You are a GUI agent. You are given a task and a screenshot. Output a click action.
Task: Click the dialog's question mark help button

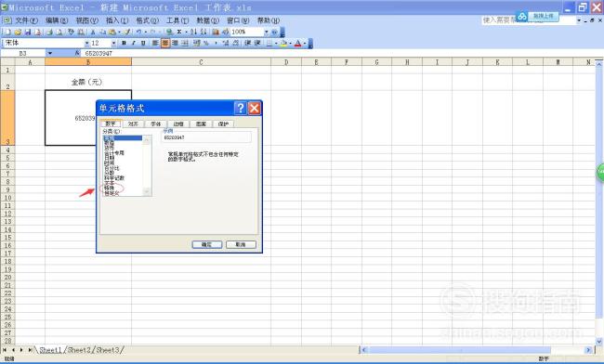pyautogui.click(x=241, y=108)
